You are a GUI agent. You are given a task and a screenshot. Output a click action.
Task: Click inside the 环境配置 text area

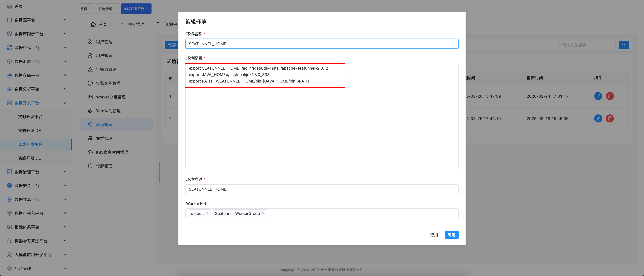pos(322,125)
